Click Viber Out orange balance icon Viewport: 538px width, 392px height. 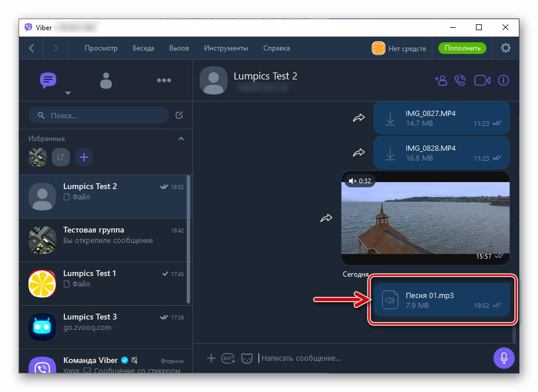pyautogui.click(x=378, y=48)
